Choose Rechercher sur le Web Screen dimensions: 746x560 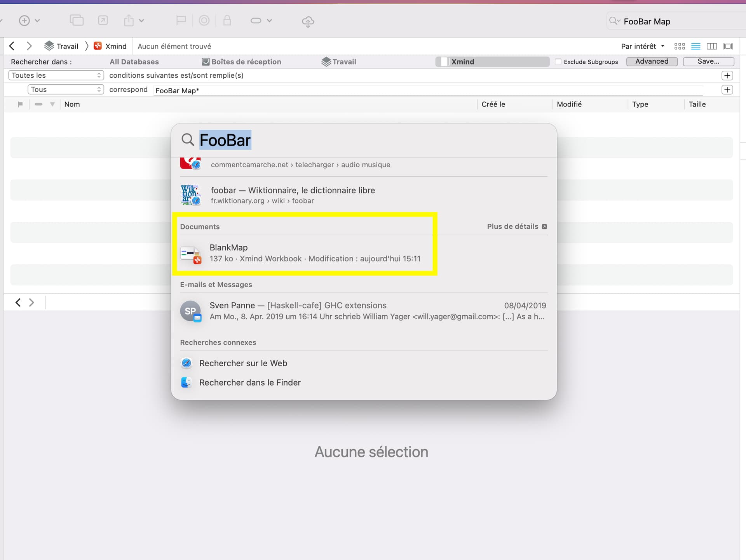click(x=243, y=363)
